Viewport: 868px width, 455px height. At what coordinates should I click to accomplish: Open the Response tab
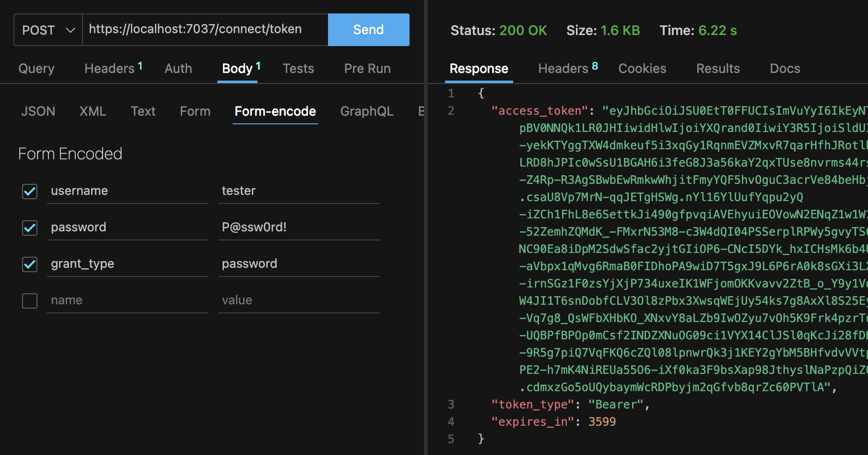pyautogui.click(x=479, y=69)
